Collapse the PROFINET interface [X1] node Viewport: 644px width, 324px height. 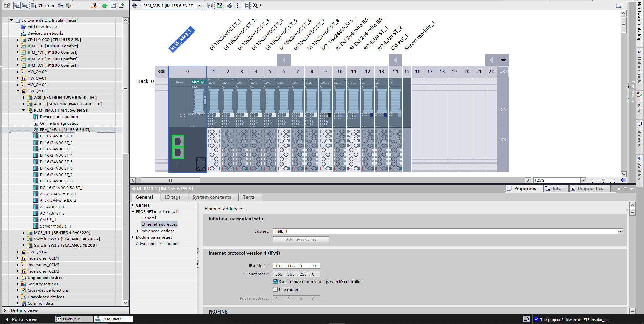click(133, 212)
